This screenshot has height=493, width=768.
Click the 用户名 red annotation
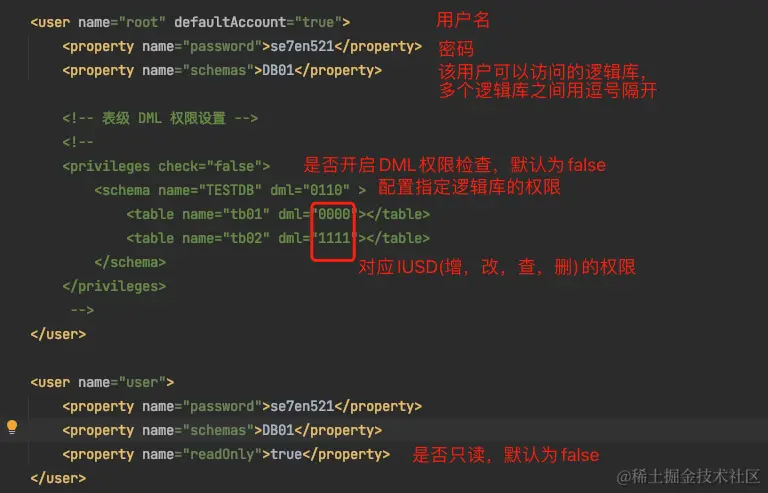463,20
